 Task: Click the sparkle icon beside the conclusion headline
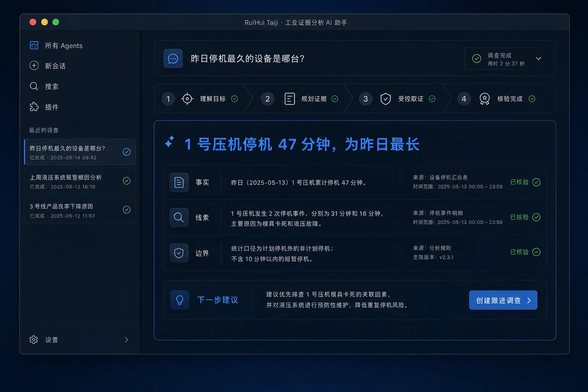pos(170,142)
